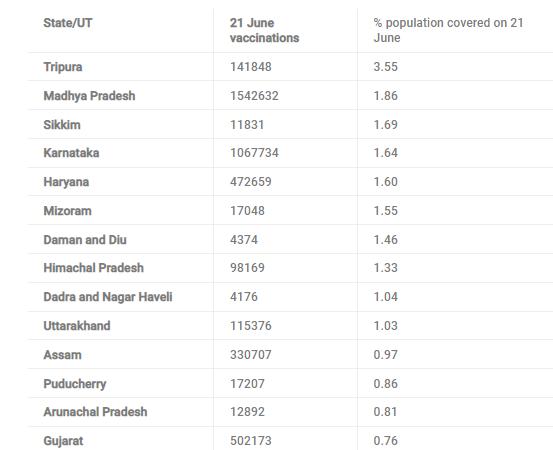Click Mizoram percentage value 1.55
The height and width of the screenshot is (450, 553).
coord(385,211)
